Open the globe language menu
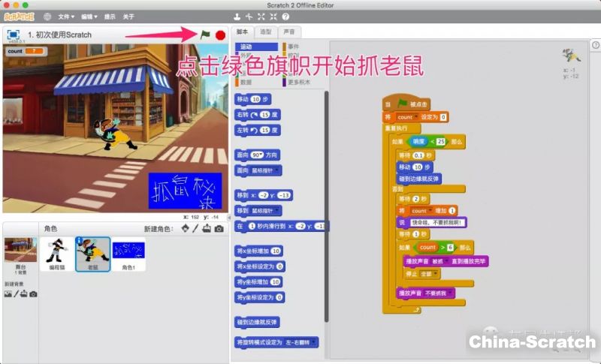Image resolution: width=601 pixels, height=364 pixels. pos(47,17)
